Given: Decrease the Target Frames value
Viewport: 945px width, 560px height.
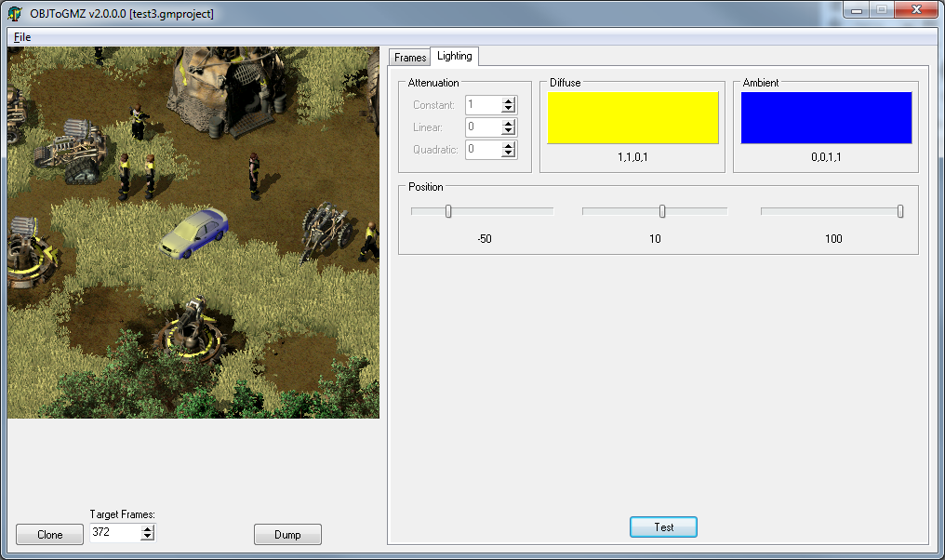Looking at the screenshot, I should coord(148,537).
